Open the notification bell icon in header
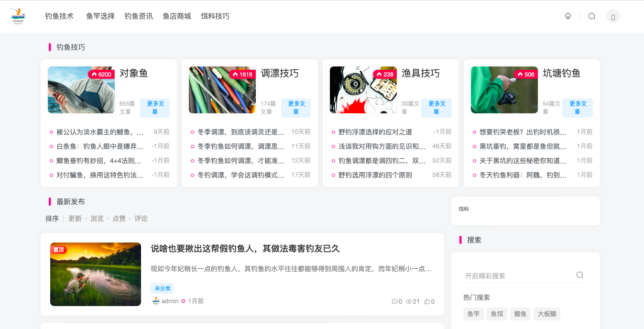The width and height of the screenshot is (644, 329). (568, 16)
